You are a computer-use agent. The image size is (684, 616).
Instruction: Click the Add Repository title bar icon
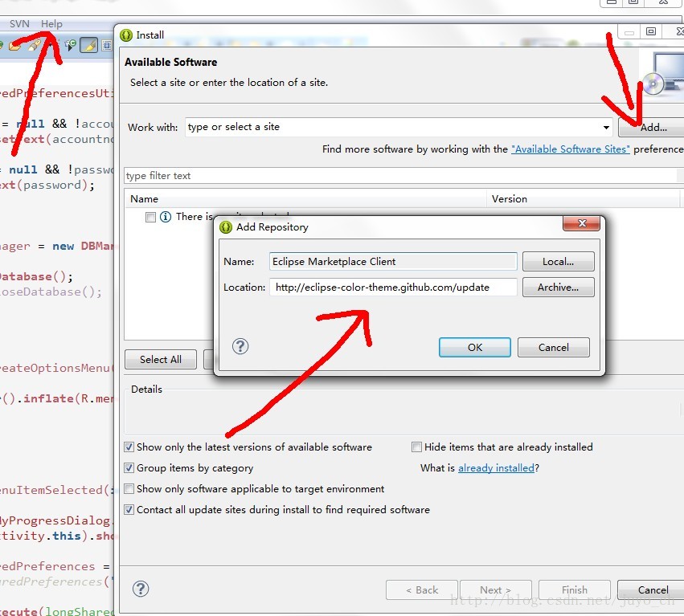pyautogui.click(x=226, y=227)
